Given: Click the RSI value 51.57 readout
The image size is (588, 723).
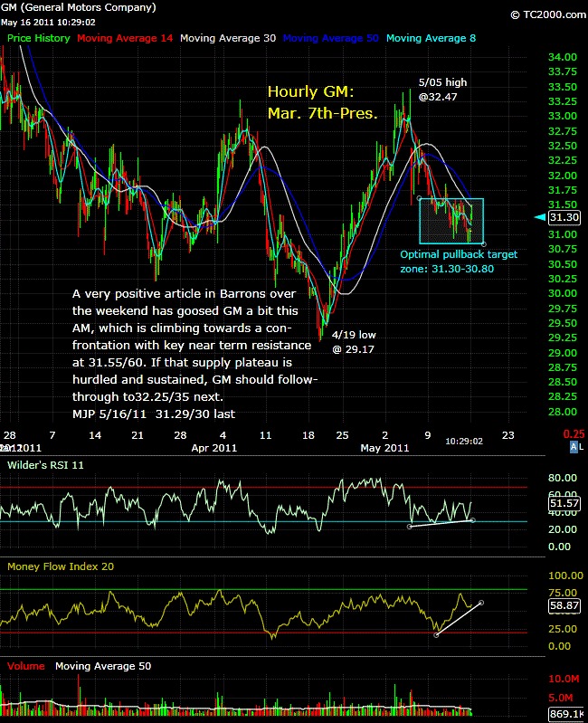Looking at the screenshot, I should (564, 500).
